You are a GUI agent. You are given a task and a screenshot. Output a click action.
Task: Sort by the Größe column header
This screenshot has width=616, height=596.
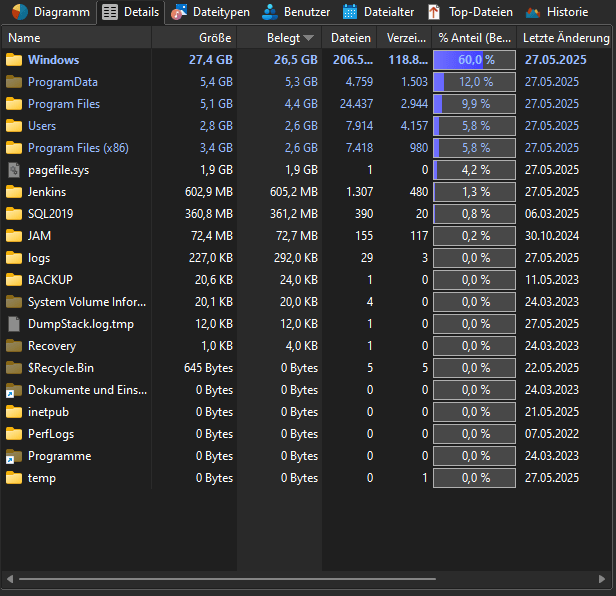(194, 38)
